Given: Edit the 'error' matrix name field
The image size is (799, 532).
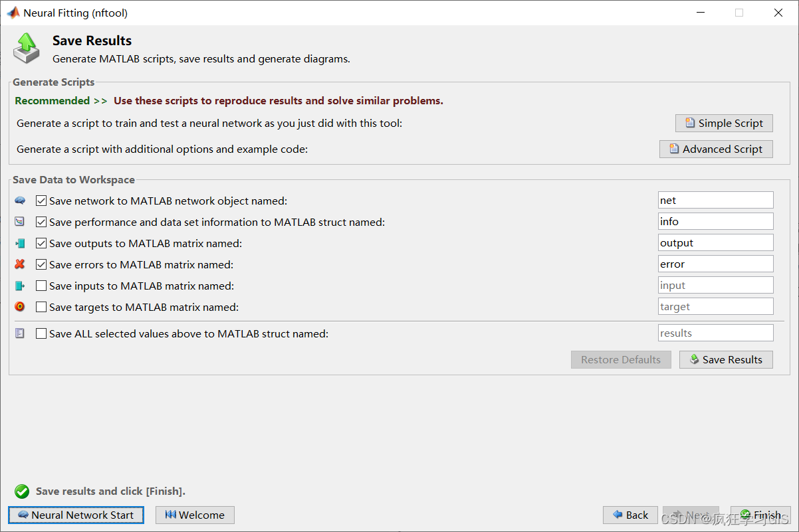Looking at the screenshot, I should [715, 264].
